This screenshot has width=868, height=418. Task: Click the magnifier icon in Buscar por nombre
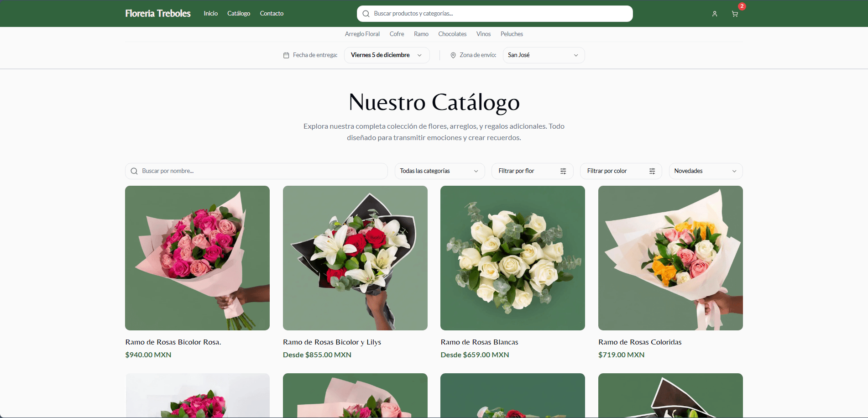tap(134, 171)
